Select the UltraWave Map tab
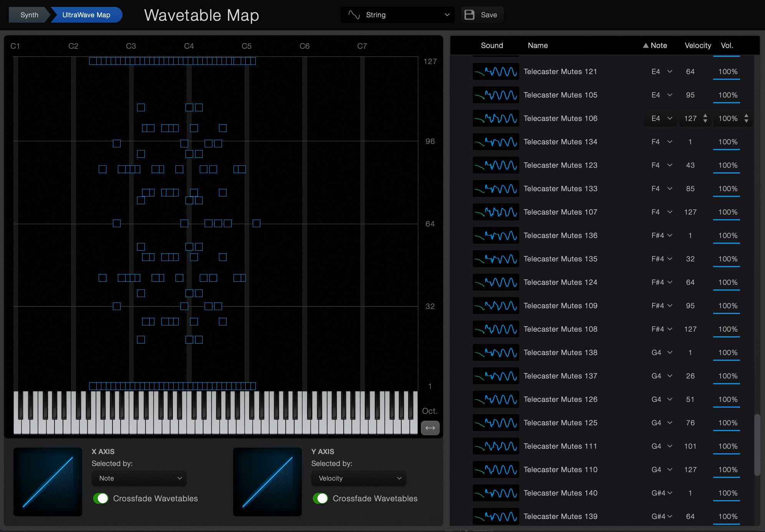Viewport: 765px width, 532px height. coord(85,15)
